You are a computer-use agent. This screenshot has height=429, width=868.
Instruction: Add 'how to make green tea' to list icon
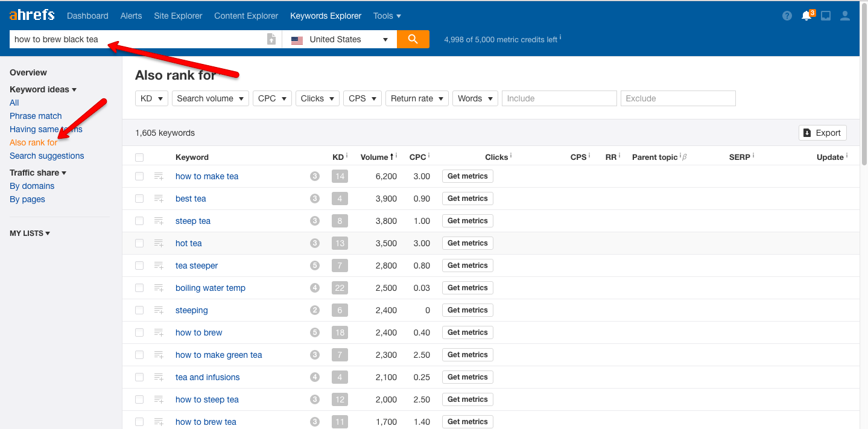pyautogui.click(x=159, y=355)
